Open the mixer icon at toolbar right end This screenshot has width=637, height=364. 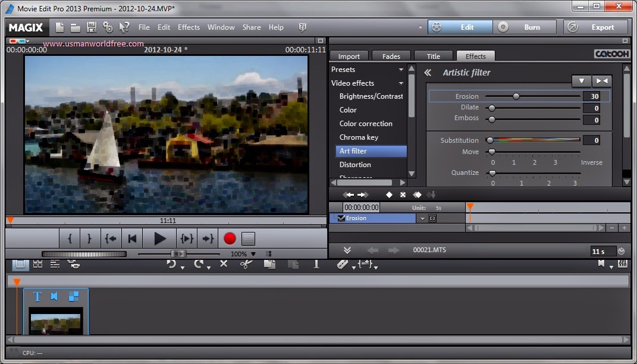tap(622, 263)
